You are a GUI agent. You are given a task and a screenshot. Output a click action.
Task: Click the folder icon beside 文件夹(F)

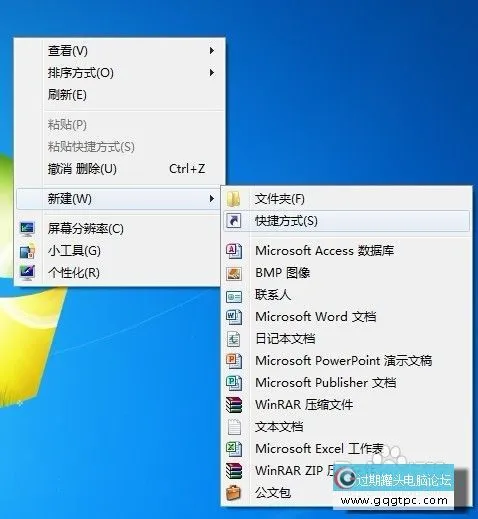(234, 199)
